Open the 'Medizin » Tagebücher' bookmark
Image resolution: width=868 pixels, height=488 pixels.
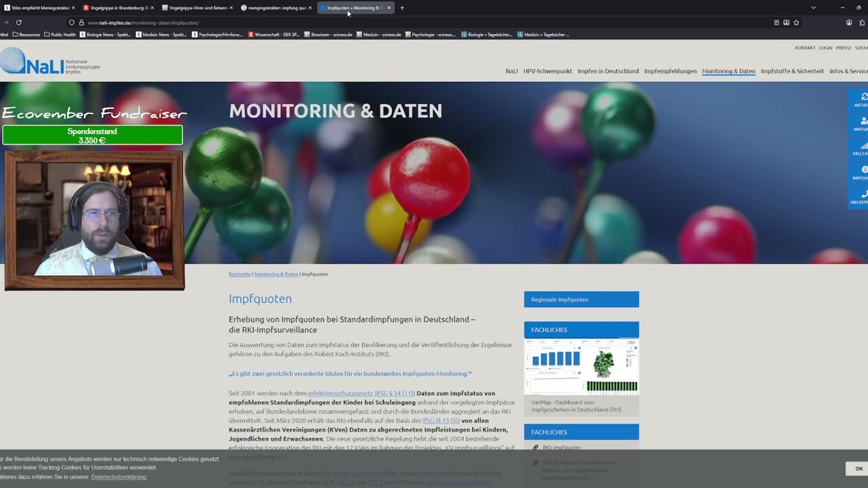click(543, 34)
